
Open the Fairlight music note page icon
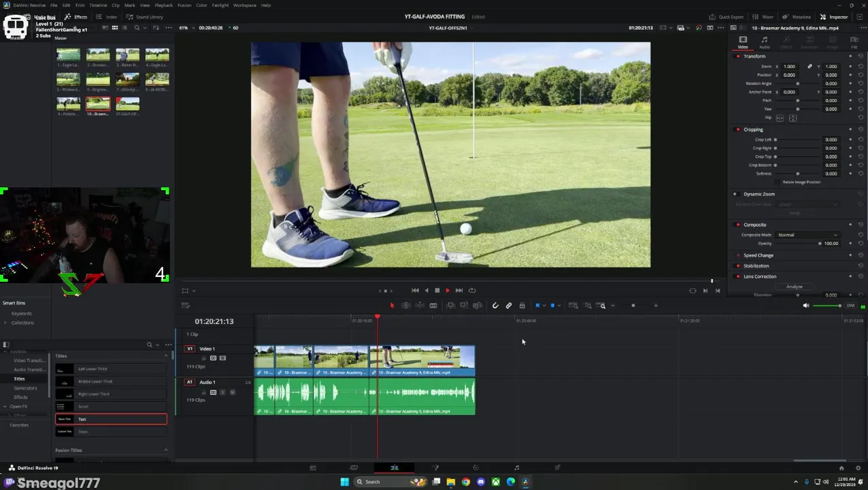click(x=516, y=468)
